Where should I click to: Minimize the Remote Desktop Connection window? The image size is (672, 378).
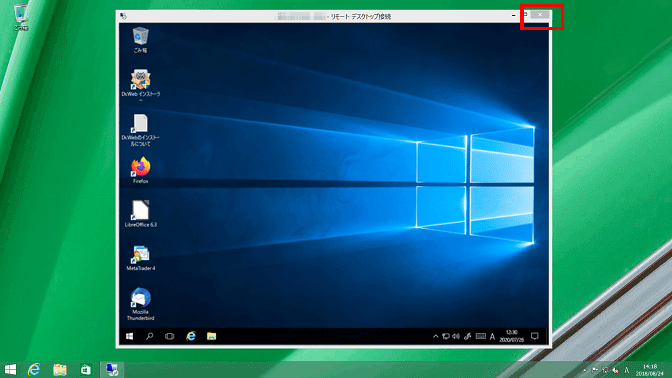click(x=513, y=15)
